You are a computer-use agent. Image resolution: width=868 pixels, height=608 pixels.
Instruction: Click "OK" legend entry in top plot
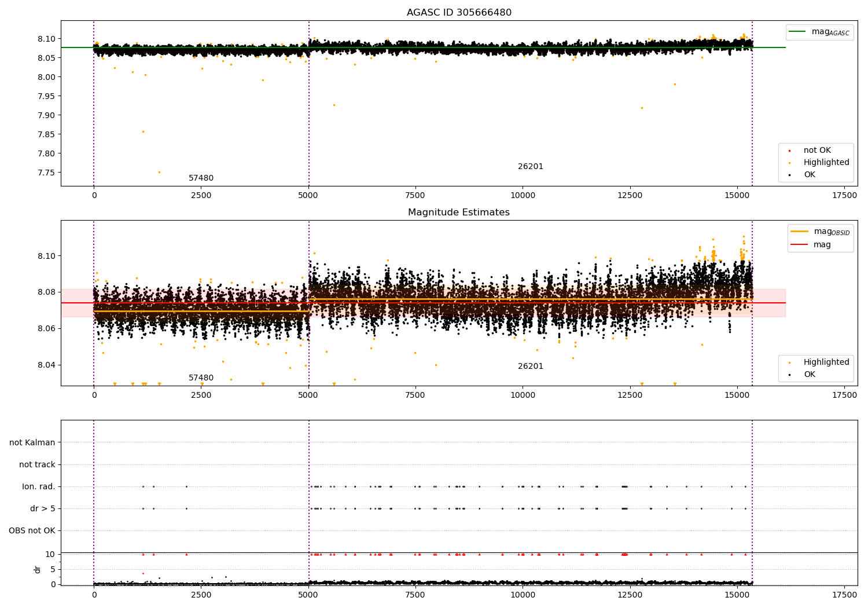coord(803,175)
